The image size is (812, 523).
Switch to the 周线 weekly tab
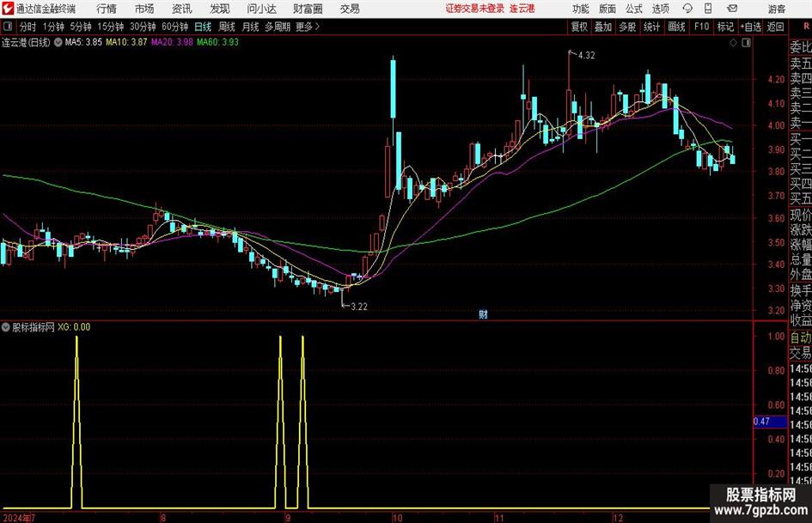[x=227, y=27]
